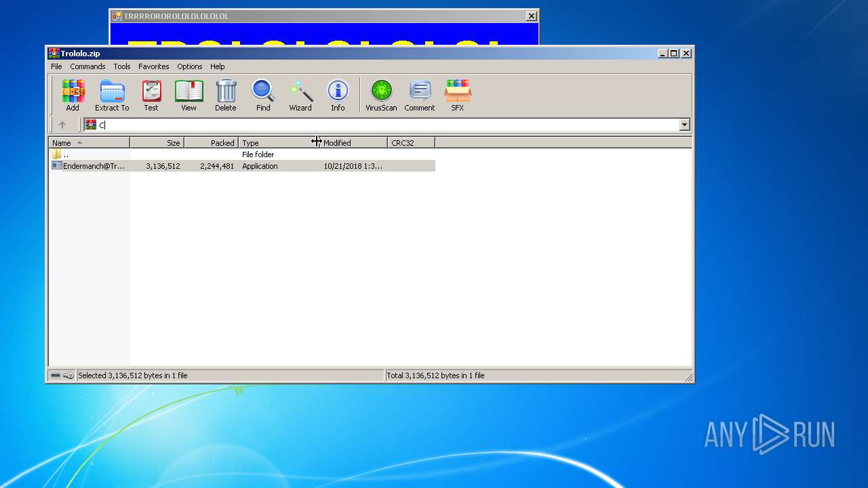This screenshot has height=488, width=868.
Task: Click the 10/21/2018 modified date cell
Action: pos(353,166)
